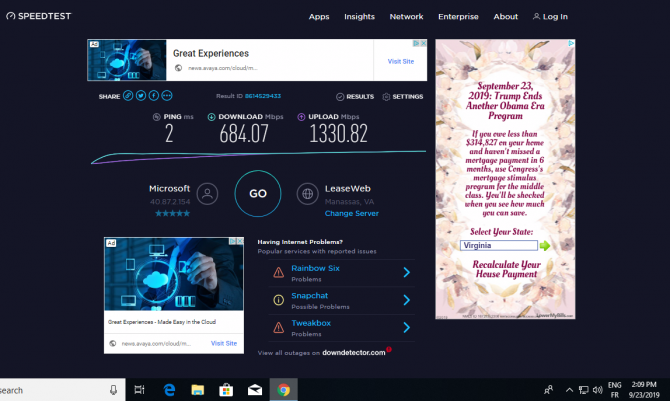Show hidden system tray icons
Image resolution: width=670 pixels, height=401 pixels.
569,390
